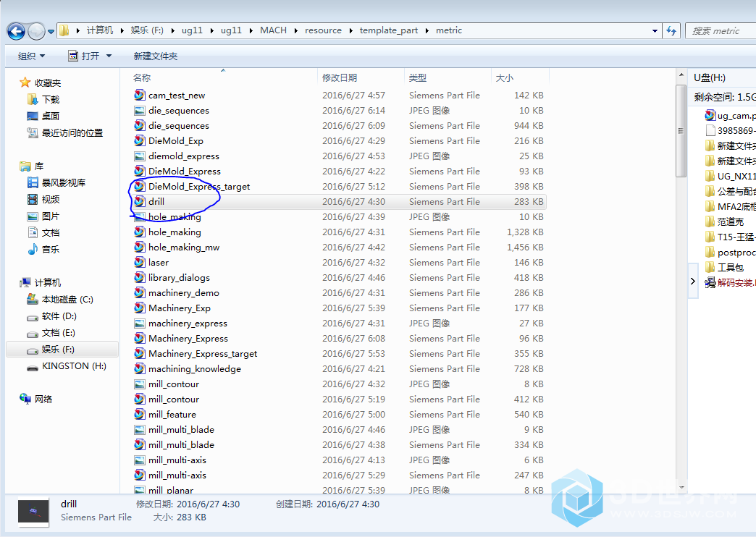Expand the address bar history dropdown arrow
Screen dimensions: 756x537
click(655, 31)
